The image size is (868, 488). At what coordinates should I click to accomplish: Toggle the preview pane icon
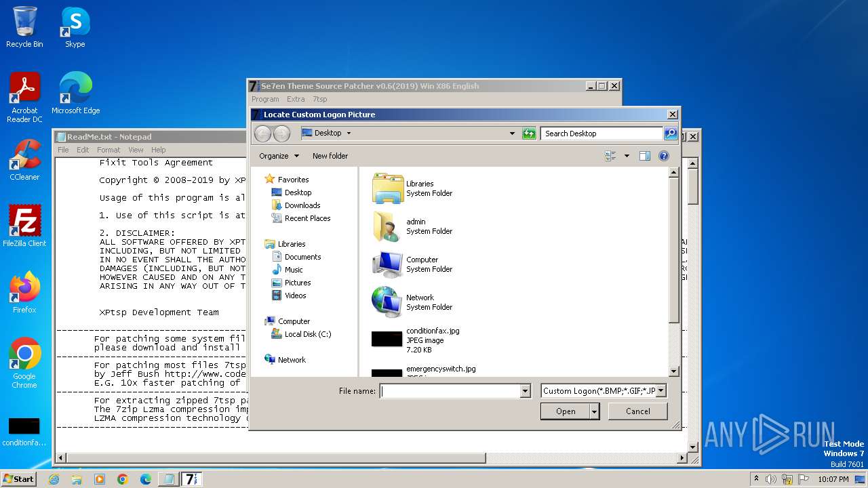tap(644, 156)
